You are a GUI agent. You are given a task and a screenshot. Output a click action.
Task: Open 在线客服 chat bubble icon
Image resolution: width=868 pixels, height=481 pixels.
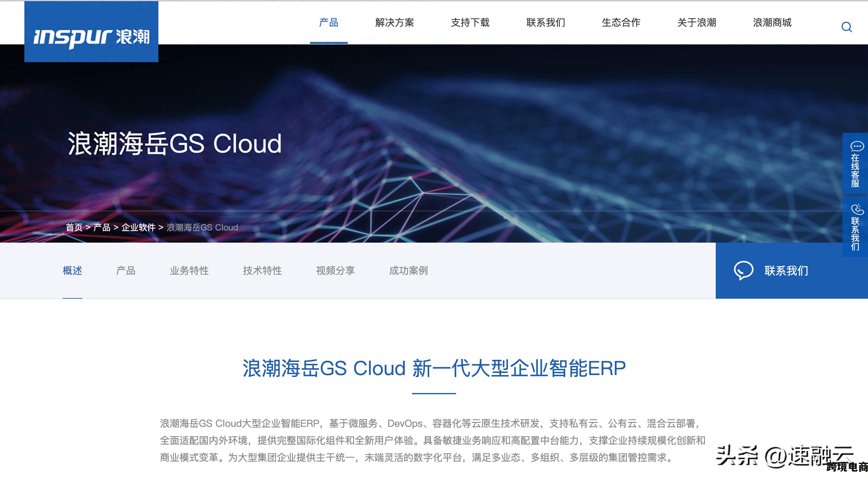pos(857,146)
